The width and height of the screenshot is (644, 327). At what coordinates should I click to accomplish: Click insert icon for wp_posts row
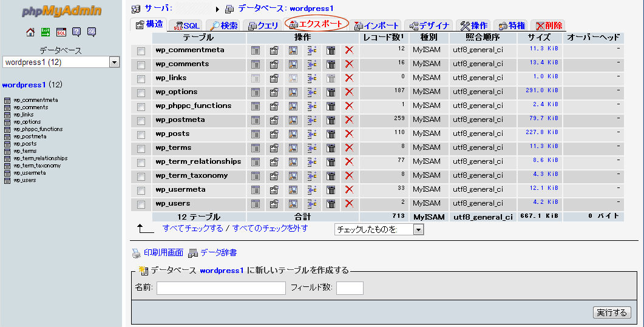coord(312,134)
